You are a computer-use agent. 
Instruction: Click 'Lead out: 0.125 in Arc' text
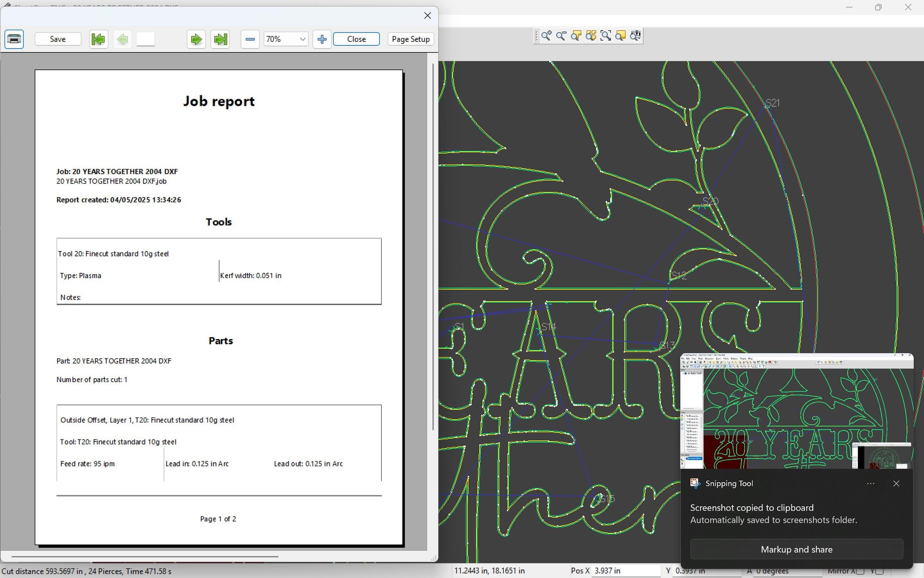pos(308,463)
